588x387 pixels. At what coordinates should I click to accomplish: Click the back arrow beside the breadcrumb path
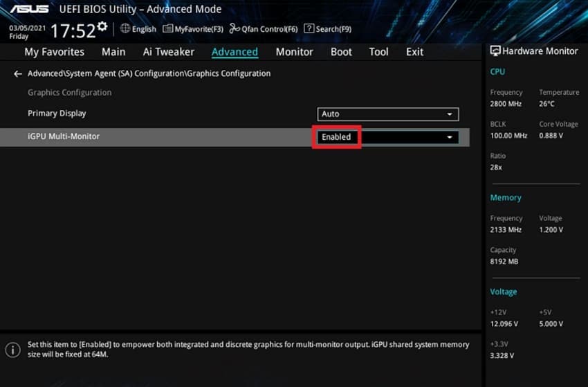coord(17,74)
